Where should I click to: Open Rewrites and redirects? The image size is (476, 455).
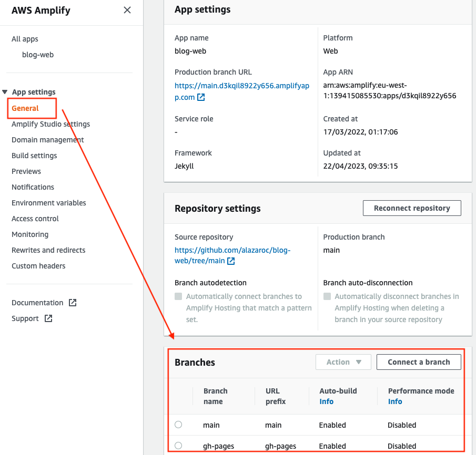click(48, 250)
